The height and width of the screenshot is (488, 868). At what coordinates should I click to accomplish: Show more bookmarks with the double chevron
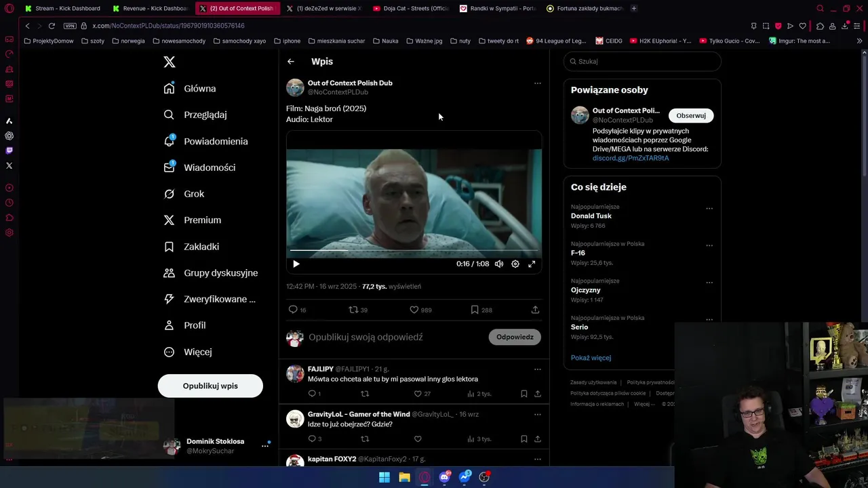(859, 41)
